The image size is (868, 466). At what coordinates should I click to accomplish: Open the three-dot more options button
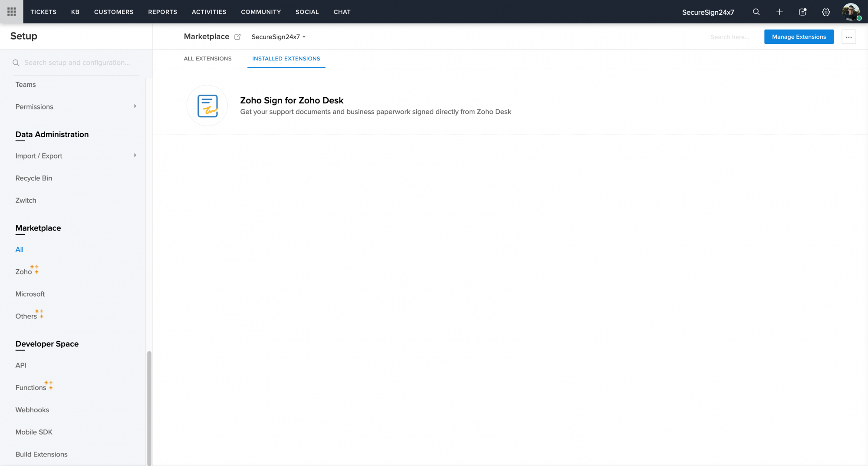pos(848,37)
